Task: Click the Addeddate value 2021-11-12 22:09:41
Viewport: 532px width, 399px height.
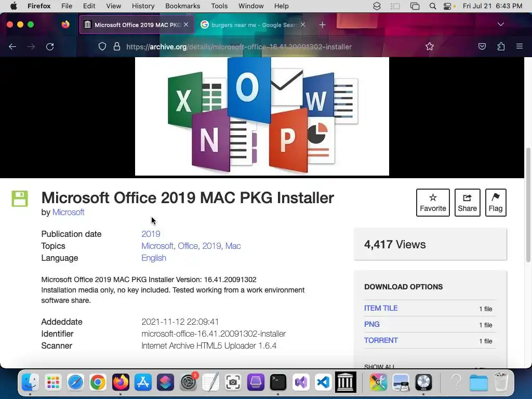Action: tap(180, 322)
